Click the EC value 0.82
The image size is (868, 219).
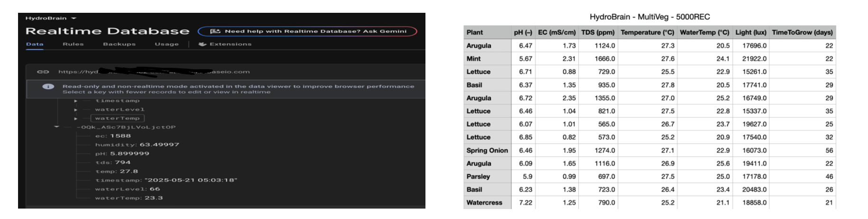[x=569, y=137]
